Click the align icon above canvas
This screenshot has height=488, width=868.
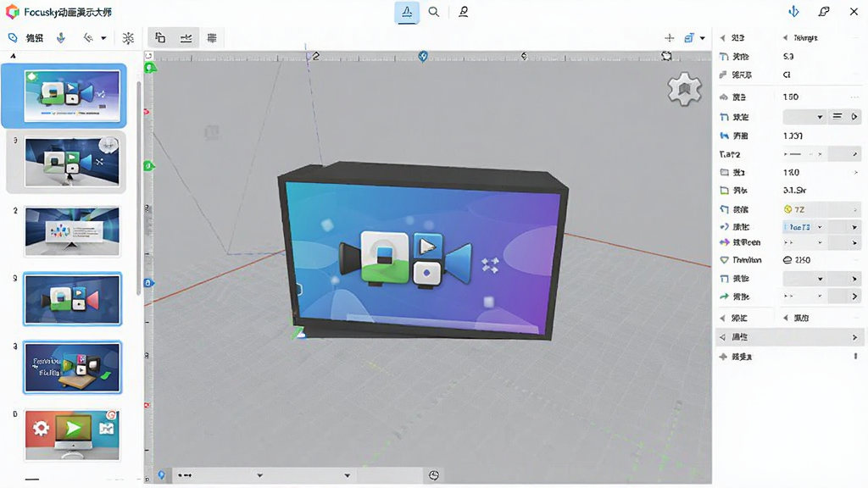(186, 37)
